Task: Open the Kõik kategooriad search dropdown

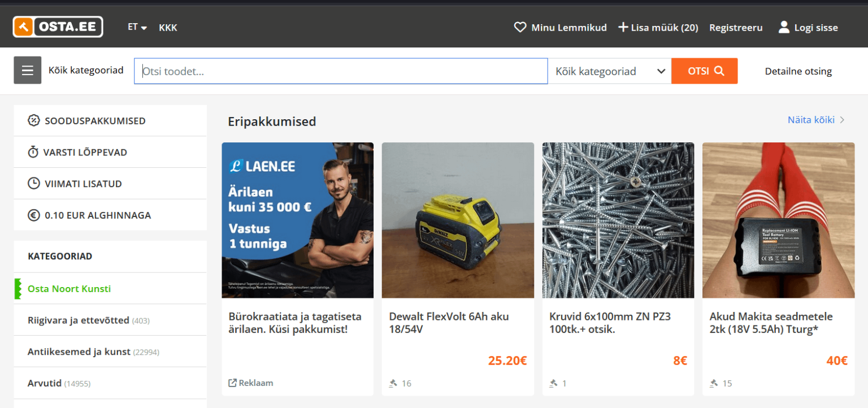Action: [x=610, y=71]
